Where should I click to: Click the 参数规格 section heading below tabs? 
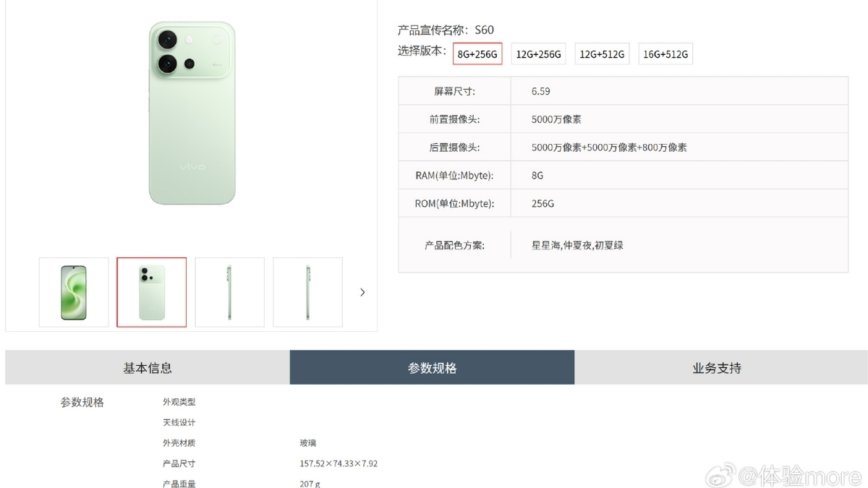pos(82,402)
